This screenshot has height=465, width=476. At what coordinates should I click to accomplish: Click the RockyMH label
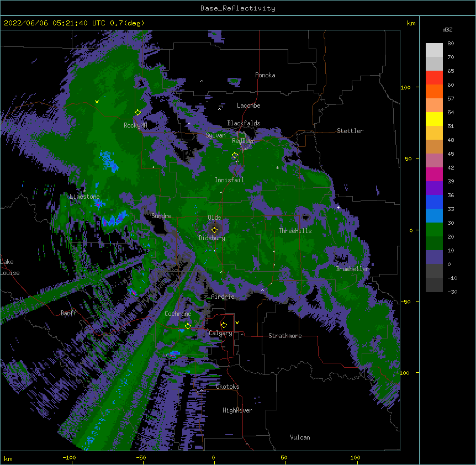coord(135,125)
